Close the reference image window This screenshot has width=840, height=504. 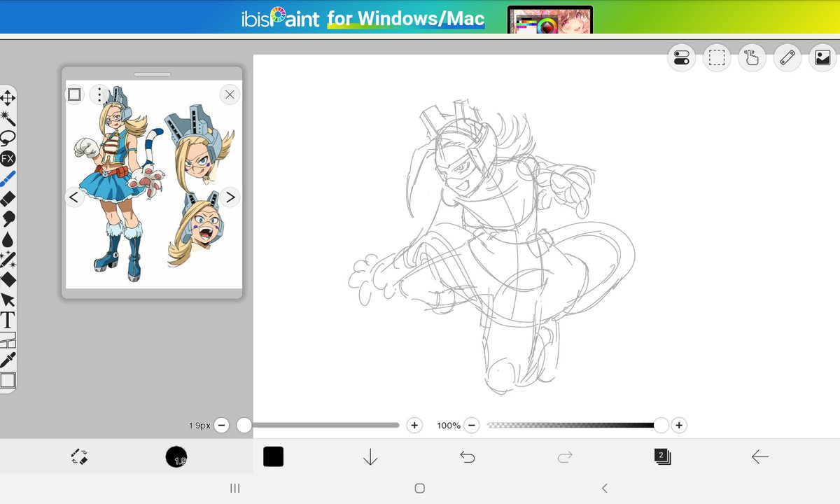230,94
